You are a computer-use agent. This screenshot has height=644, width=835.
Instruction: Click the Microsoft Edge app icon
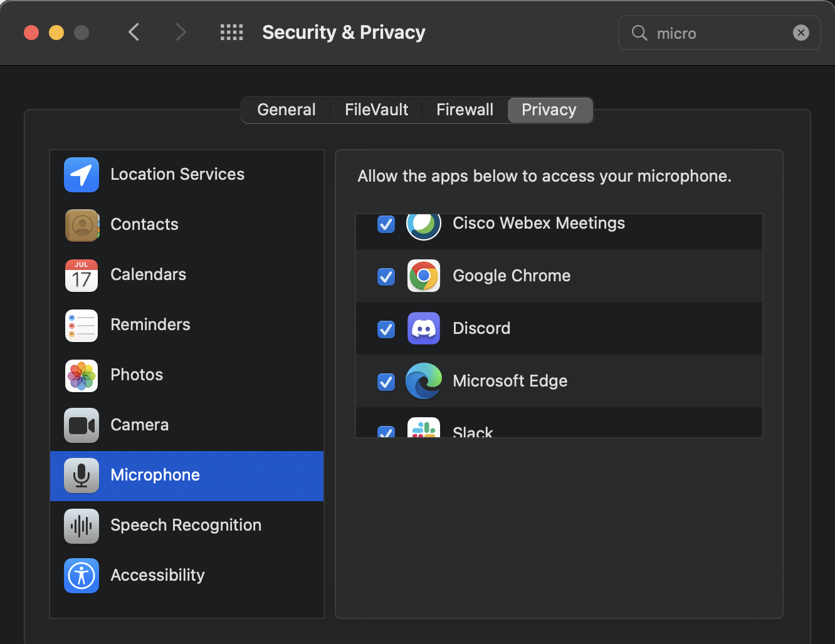point(424,381)
